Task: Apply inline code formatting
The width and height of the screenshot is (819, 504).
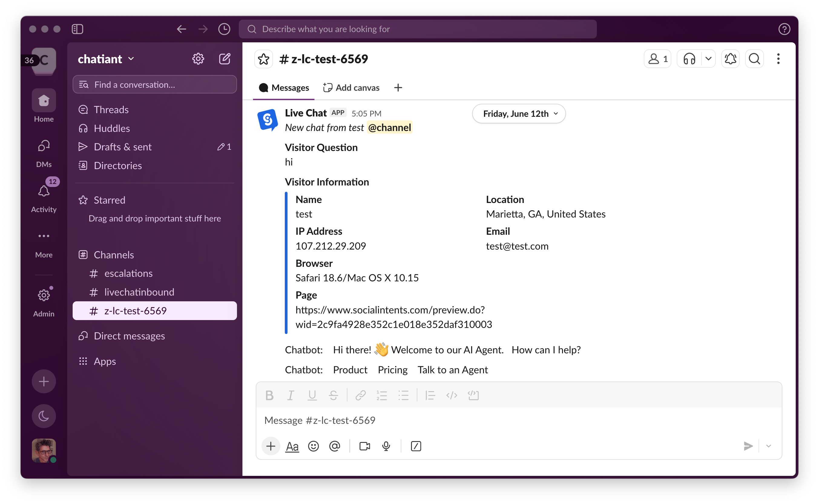Action: coord(452,395)
